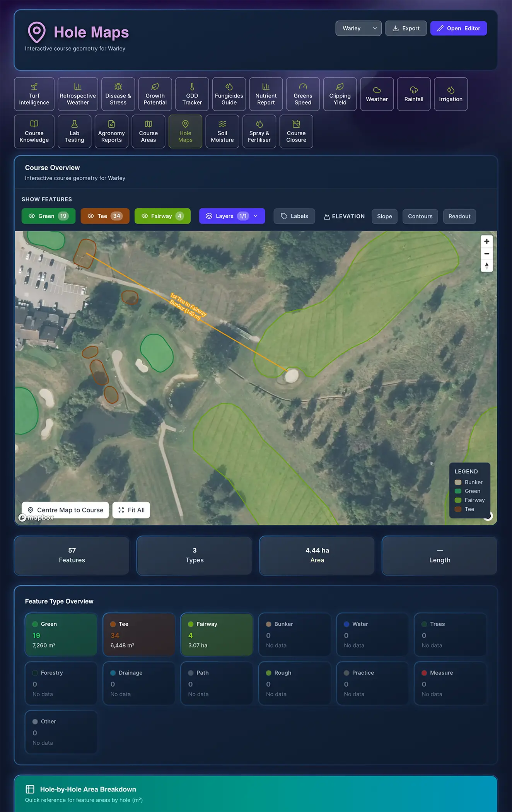512x812 pixels.
Task: Click Mapbox logo on map
Action: (36, 517)
